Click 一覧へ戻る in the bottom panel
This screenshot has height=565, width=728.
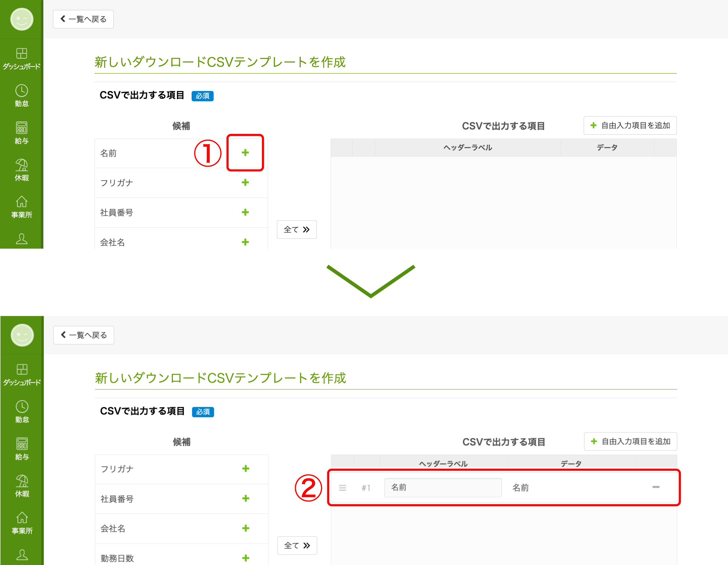pos(84,335)
